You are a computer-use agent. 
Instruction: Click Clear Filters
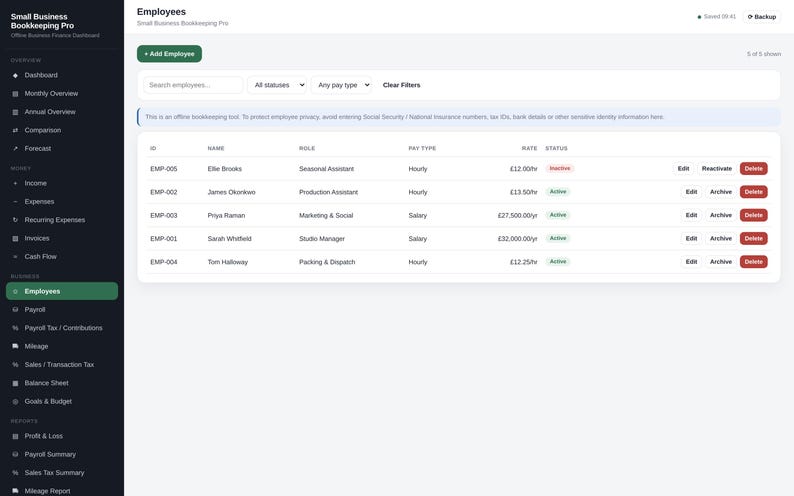tap(402, 85)
